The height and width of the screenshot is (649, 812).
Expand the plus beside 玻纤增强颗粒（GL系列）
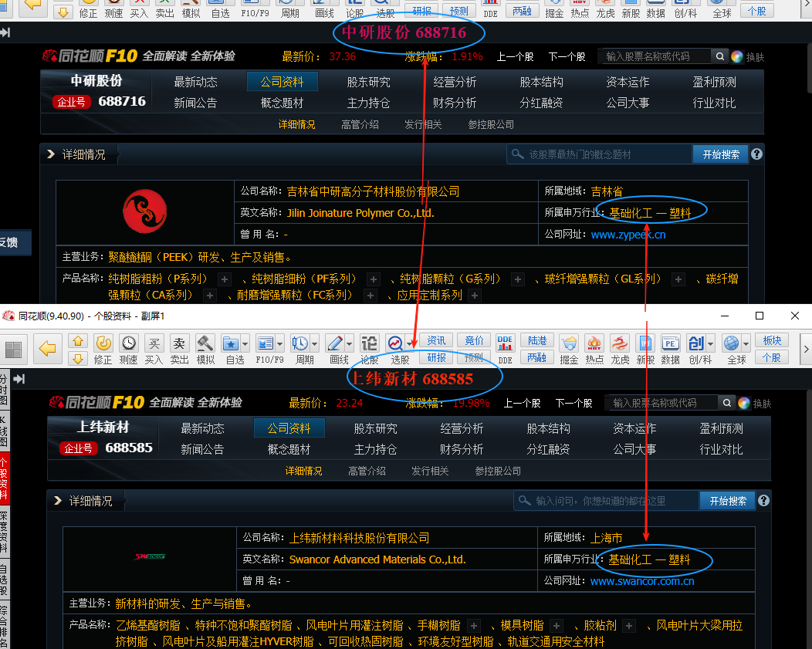pos(678,279)
